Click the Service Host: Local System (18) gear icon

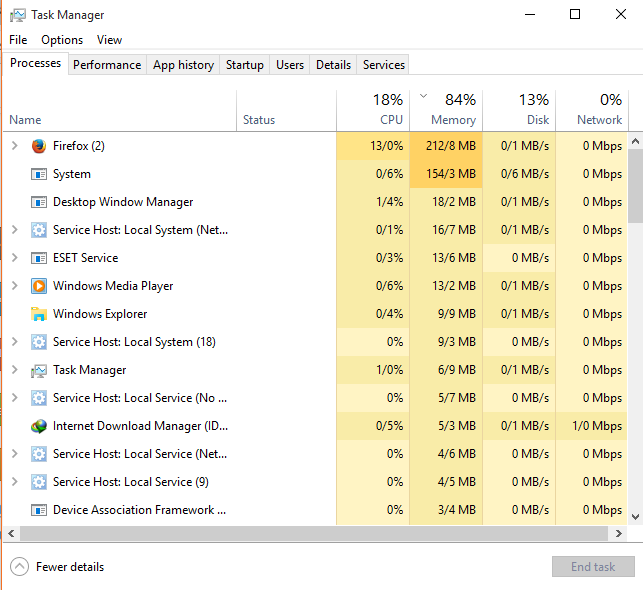coord(39,342)
